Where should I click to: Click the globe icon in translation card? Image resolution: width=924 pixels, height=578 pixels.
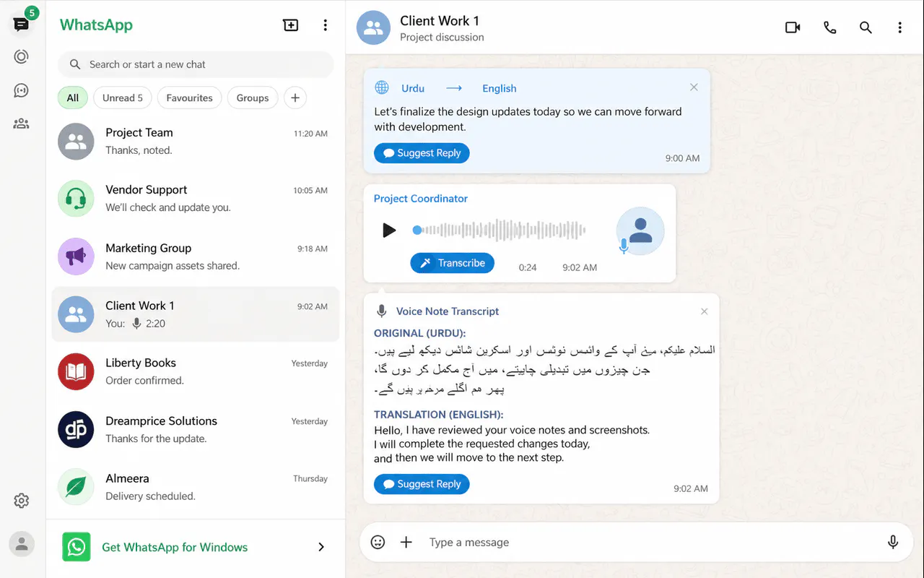pyautogui.click(x=382, y=87)
